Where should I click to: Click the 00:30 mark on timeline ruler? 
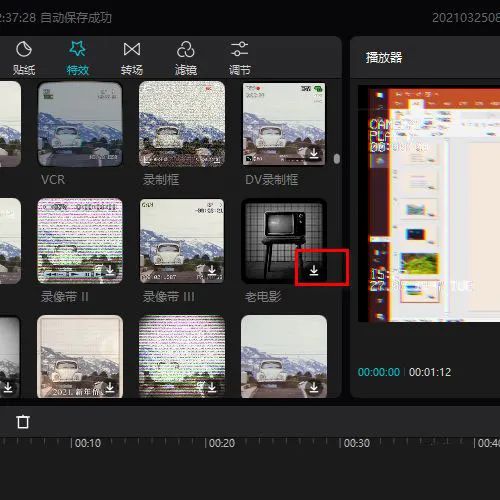[x=354, y=443]
